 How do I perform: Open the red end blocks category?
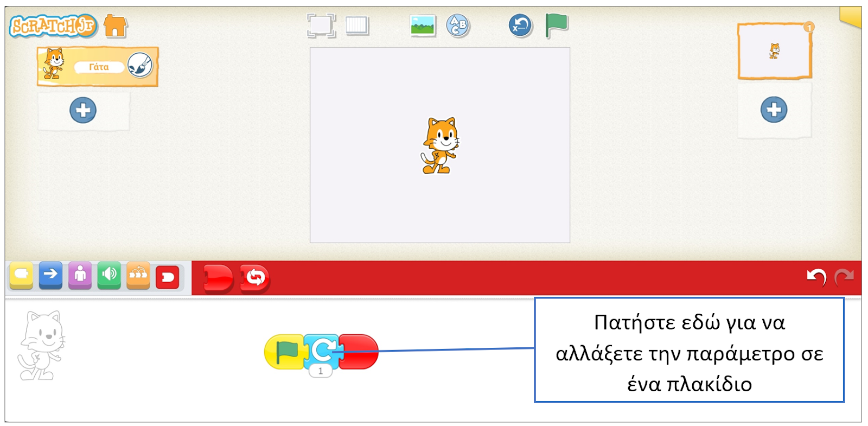(x=168, y=277)
